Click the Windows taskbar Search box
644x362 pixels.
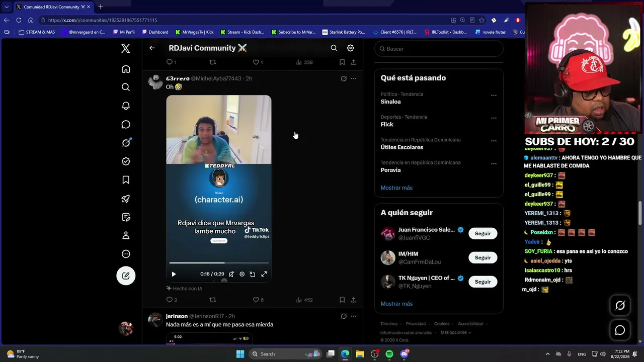(x=285, y=354)
